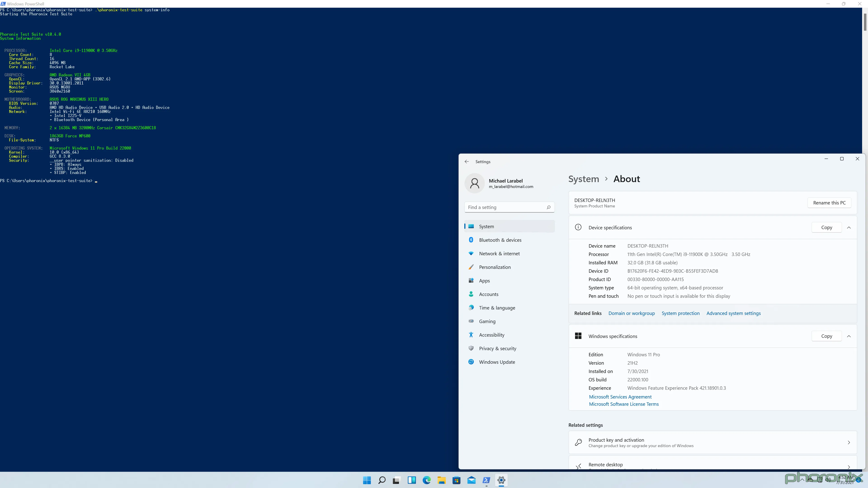Screen dimensions: 868x488
Task: Click the Start button
Action: (x=367, y=480)
